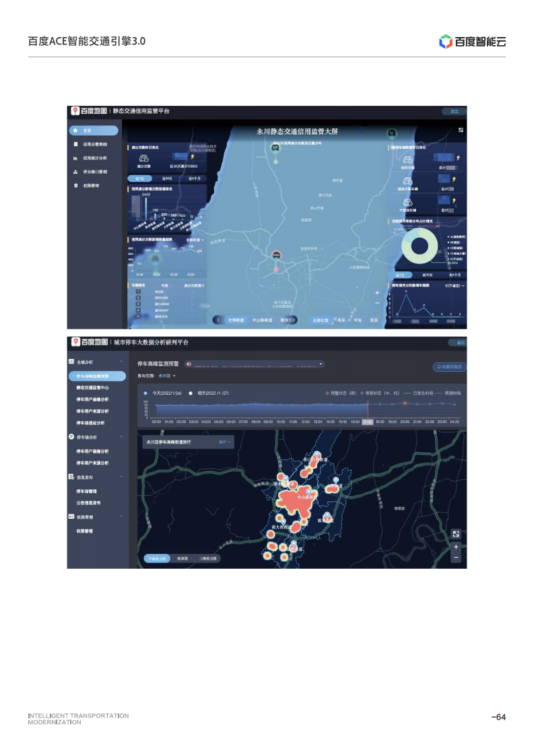Screen dimensions: 534x756
Task: Click the 首页 home icon in sidebar
Action: [x=75, y=131]
